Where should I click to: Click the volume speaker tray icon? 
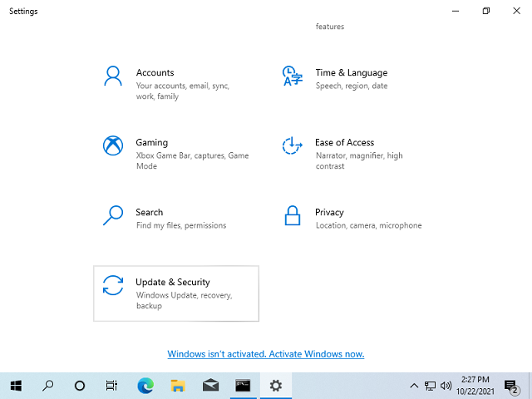point(446,386)
